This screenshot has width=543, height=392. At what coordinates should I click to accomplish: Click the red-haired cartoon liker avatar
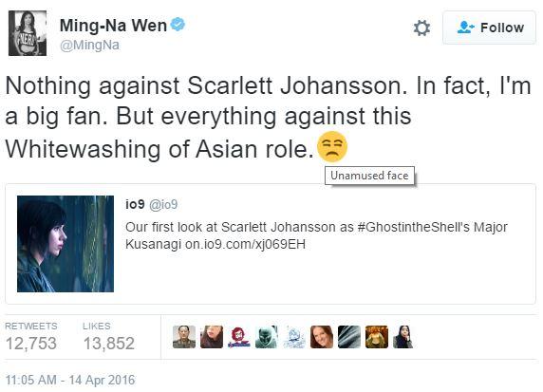pyautogui.click(x=239, y=337)
